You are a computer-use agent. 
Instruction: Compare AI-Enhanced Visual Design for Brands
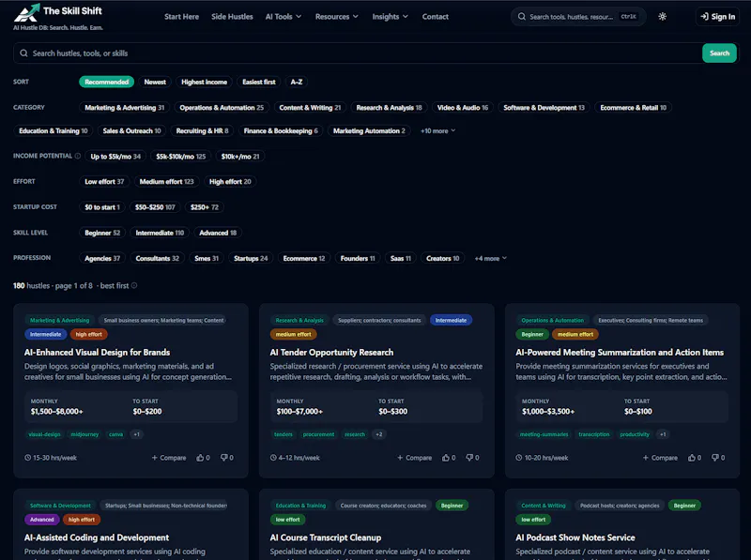[x=169, y=458]
